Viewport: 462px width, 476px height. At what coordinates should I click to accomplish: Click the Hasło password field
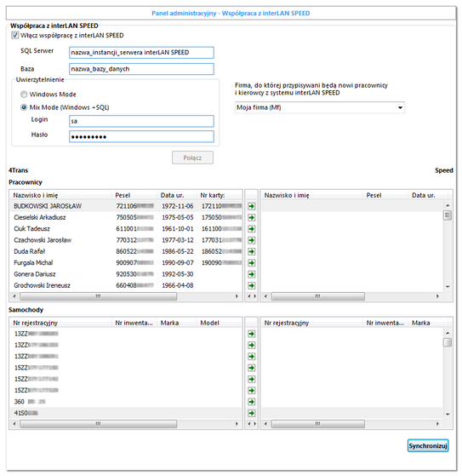pos(141,136)
